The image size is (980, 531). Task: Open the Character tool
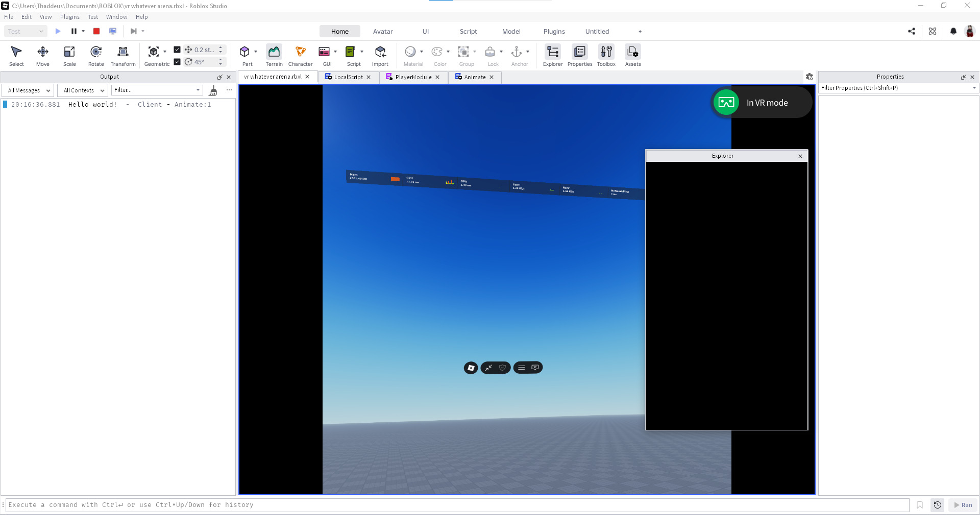[301, 55]
